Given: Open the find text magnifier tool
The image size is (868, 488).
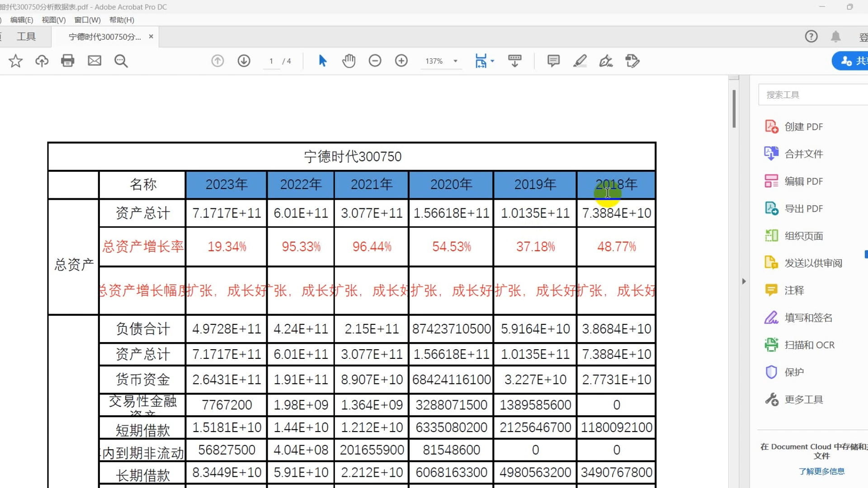Looking at the screenshot, I should point(121,61).
